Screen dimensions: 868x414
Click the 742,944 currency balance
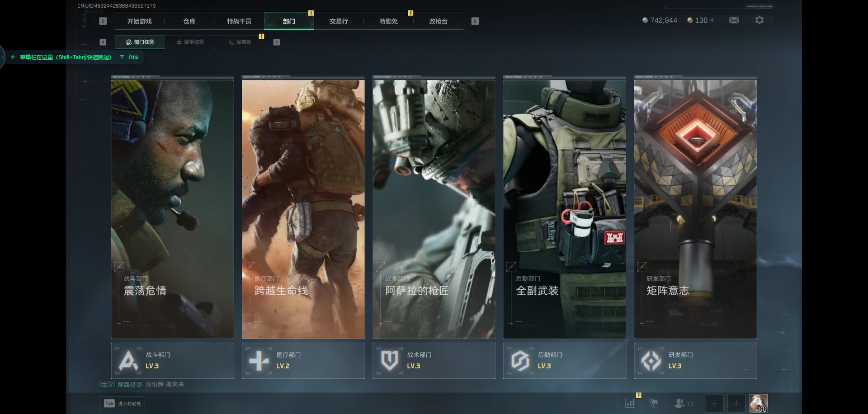pyautogui.click(x=664, y=20)
